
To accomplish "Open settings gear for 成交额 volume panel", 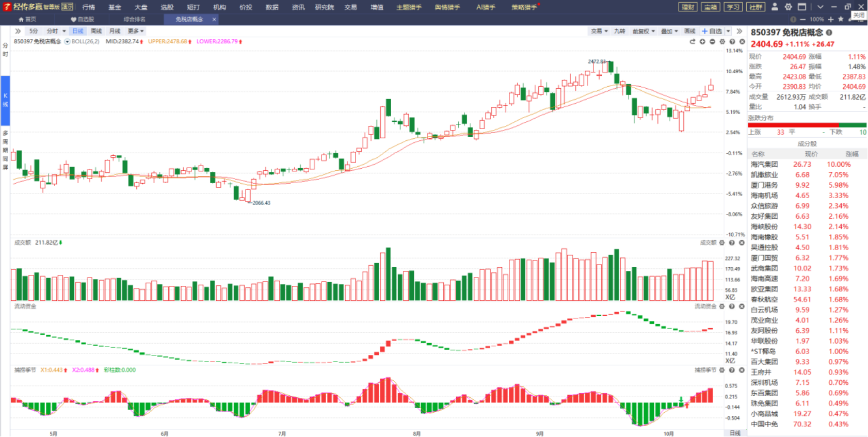I will point(722,242).
